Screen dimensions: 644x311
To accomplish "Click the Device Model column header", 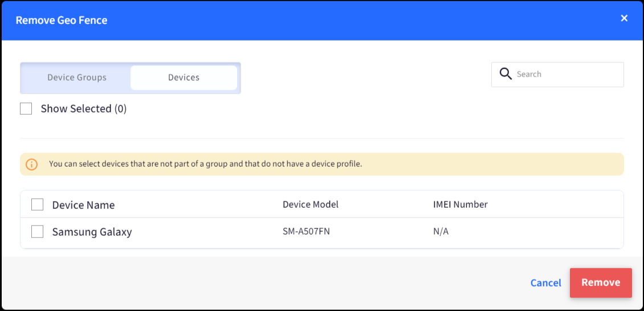I will [311, 204].
